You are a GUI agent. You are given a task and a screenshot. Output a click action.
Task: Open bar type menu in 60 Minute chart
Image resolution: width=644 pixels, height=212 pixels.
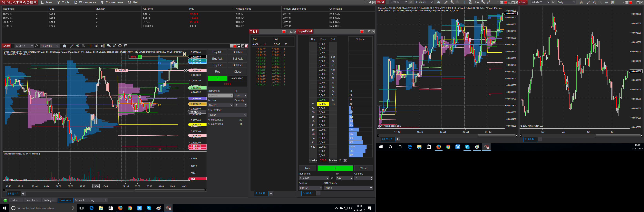438,2
